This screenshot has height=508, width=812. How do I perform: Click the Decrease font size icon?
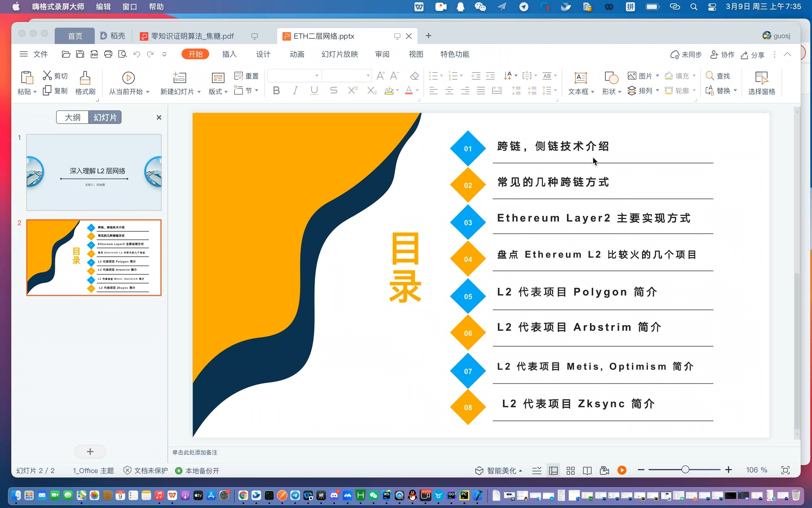pos(395,76)
